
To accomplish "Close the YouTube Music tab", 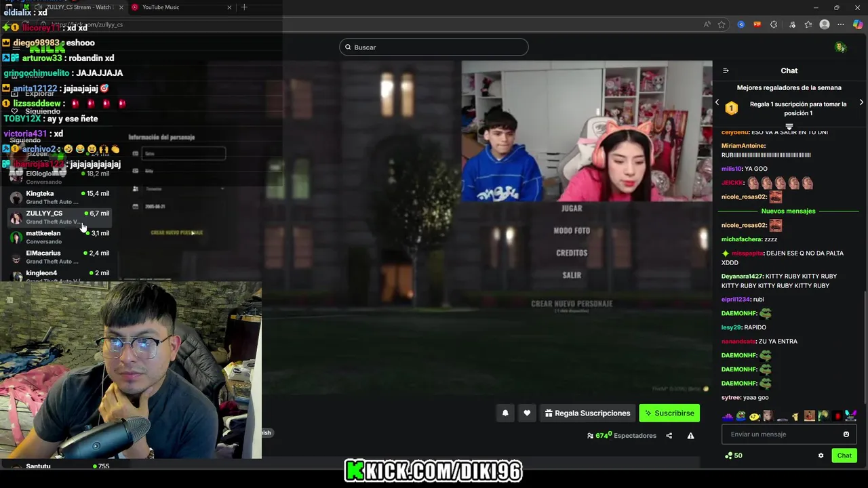I will click(229, 7).
